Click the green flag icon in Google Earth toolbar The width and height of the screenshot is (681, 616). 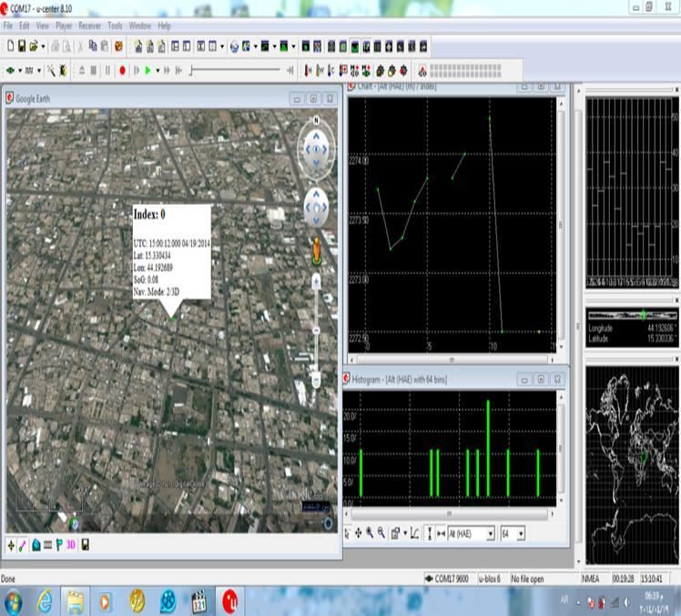coord(59,545)
